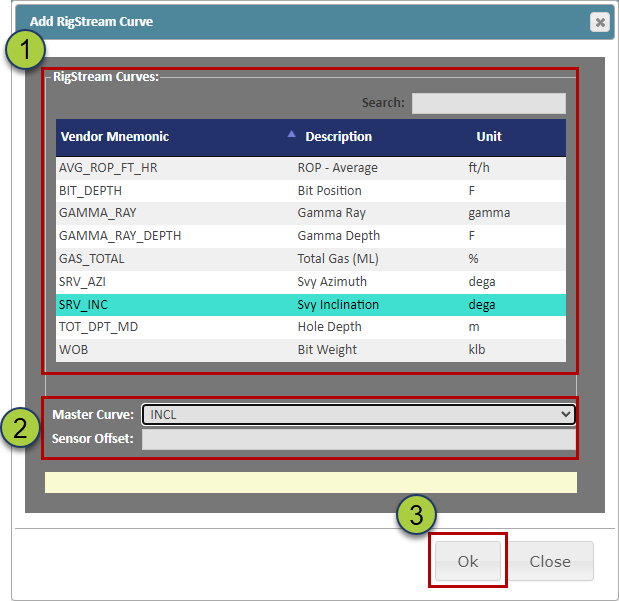Click the Bit Position description cell
Screen dimensions: 619x601
pos(329,191)
